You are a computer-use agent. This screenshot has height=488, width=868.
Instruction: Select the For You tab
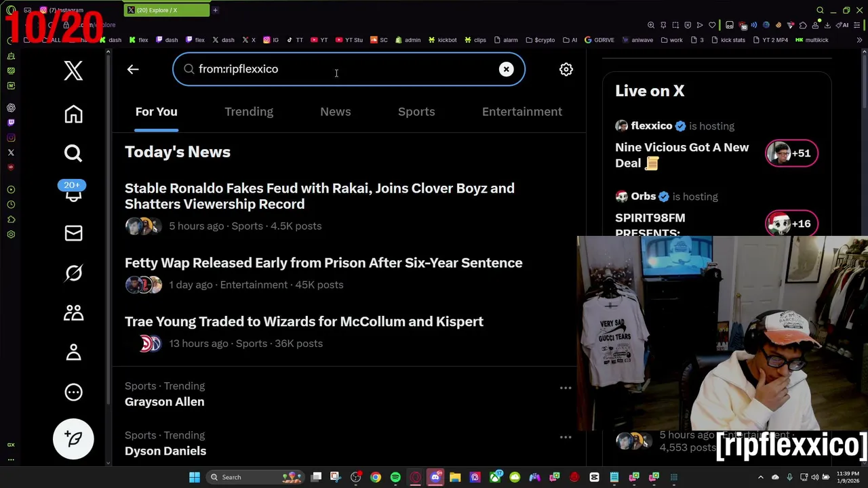point(157,112)
